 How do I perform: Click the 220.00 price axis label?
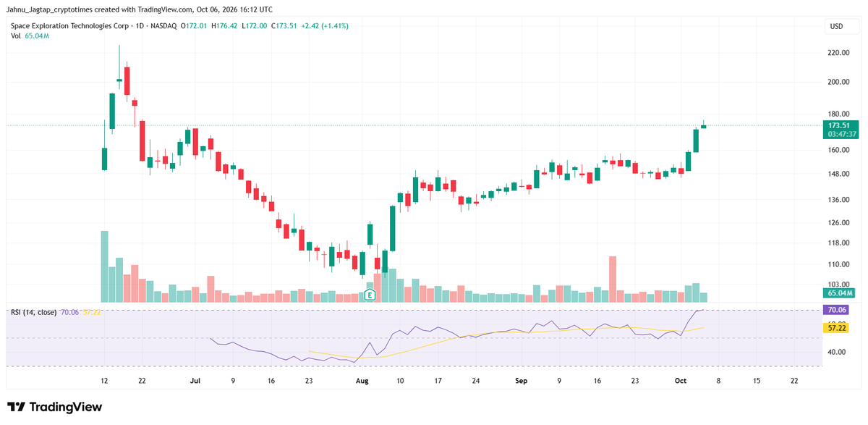click(838, 54)
